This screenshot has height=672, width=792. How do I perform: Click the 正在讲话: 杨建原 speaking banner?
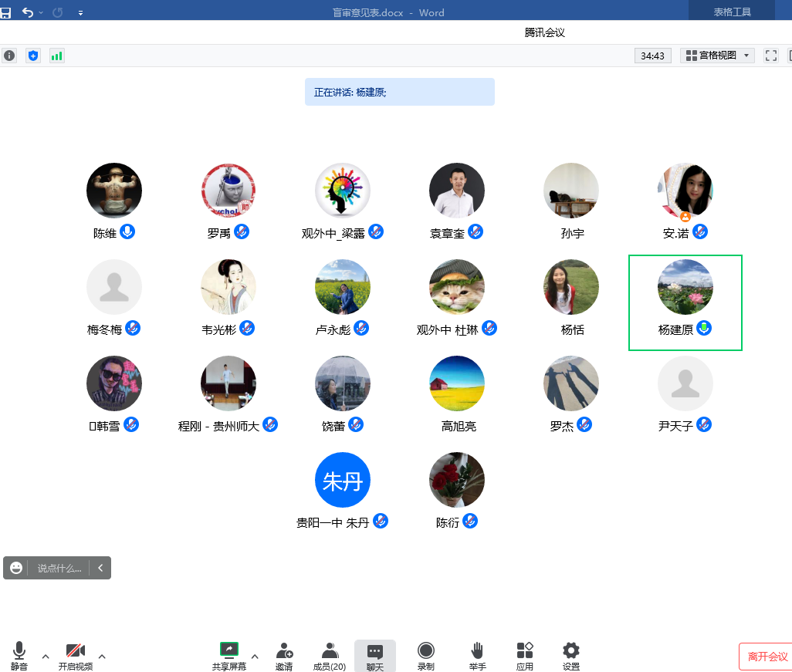pos(400,92)
